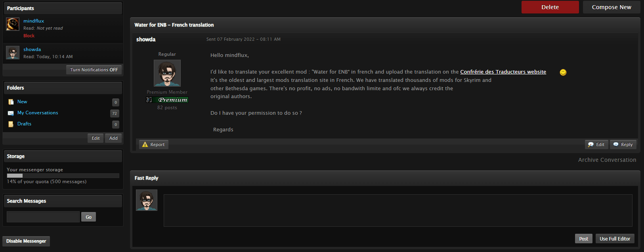Turn Notifications OFF
This screenshot has height=252, width=644.
(94, 70)
